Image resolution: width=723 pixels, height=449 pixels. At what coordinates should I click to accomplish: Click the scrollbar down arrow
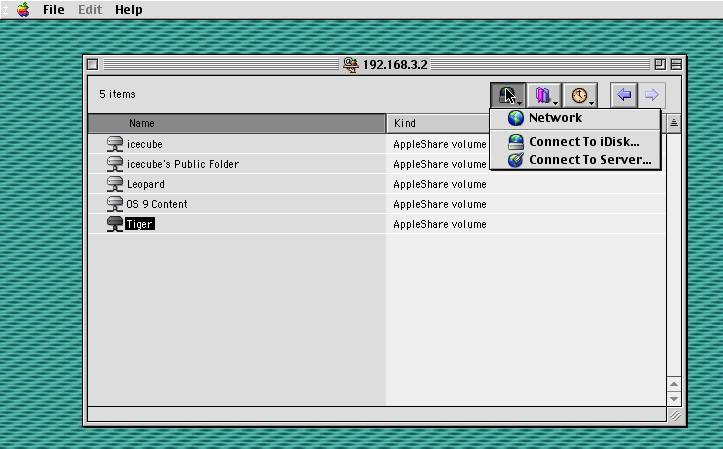click(674, 399)
